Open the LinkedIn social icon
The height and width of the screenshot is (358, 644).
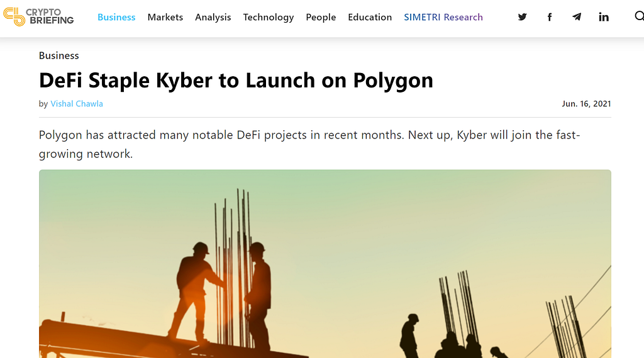click(x=603, y=17)
